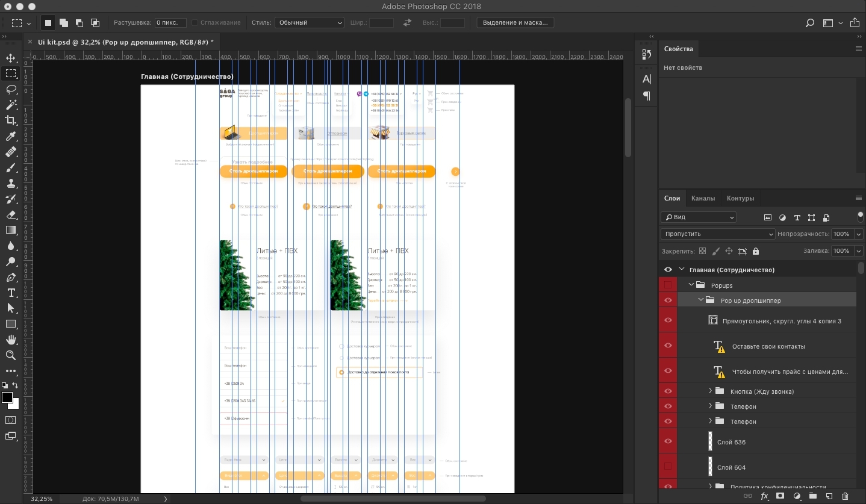Screen dimensions: 866x504
Task: Open the Стиль dropdown set to Обычный
Action: (x=310, y=23)
